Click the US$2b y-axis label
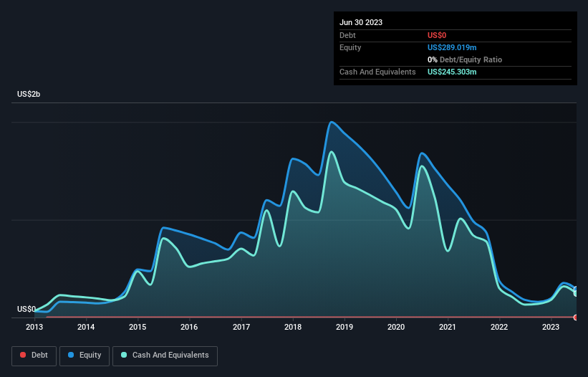Viewport: 588px width, 377px height. [29, 94]
